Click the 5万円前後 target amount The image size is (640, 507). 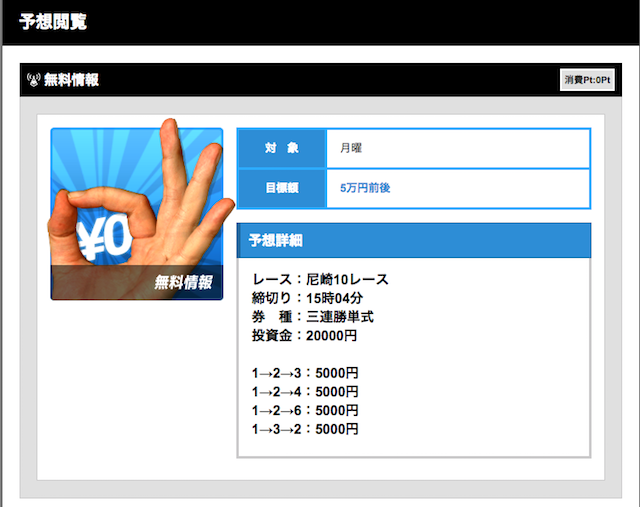(x=365, y=188)
